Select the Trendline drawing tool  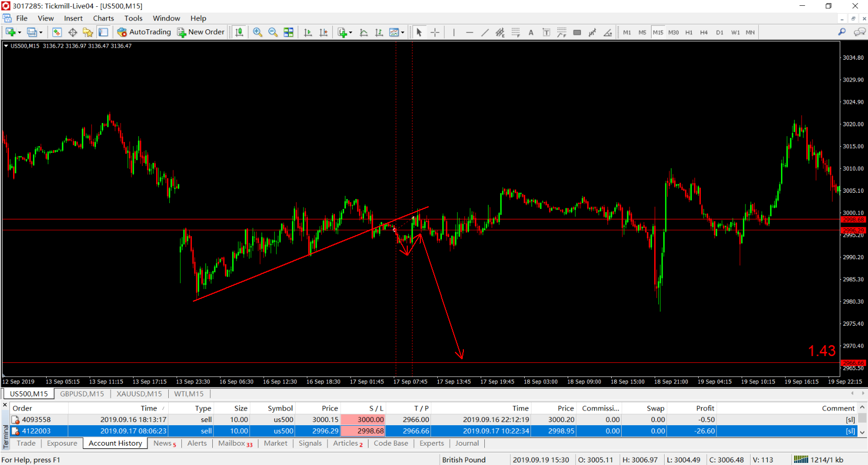coord(485,32)
